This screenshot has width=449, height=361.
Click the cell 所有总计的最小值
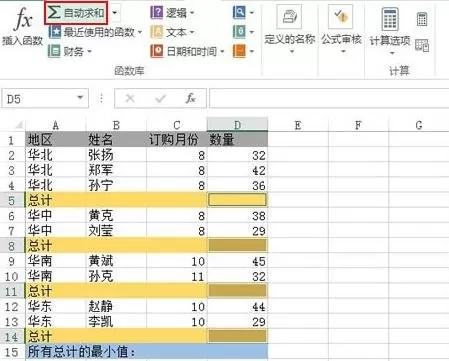point(147,352)
